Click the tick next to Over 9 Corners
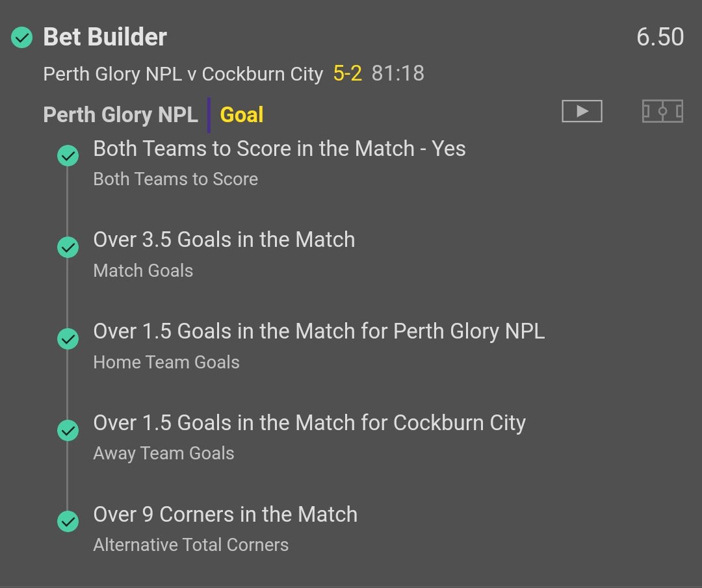This screenshot has height=588, width=702. point(68,522)
